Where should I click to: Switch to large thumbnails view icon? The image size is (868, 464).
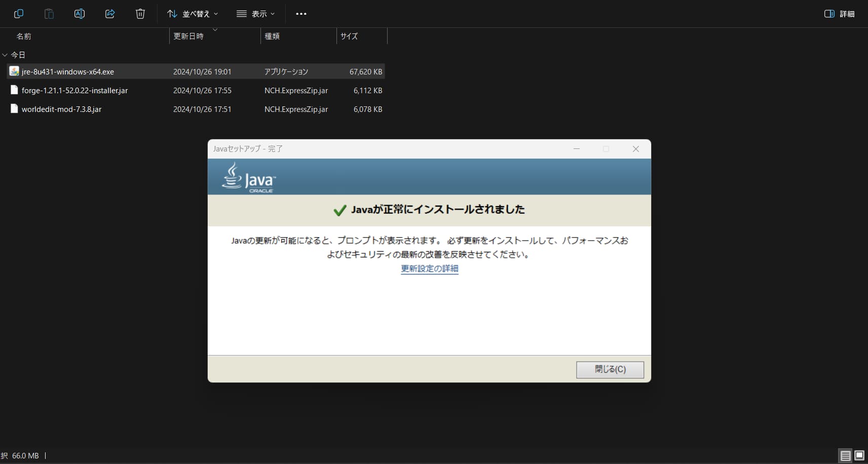pos(859,455)
